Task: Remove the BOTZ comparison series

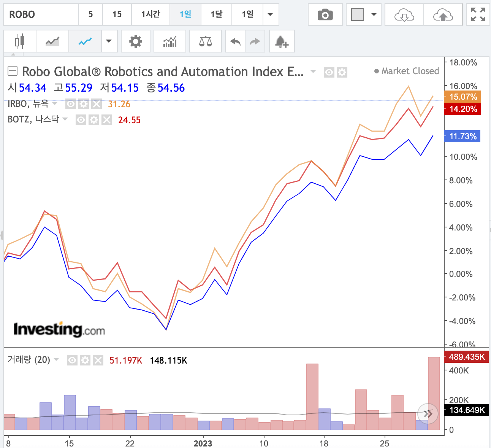Action: [107, 120]
